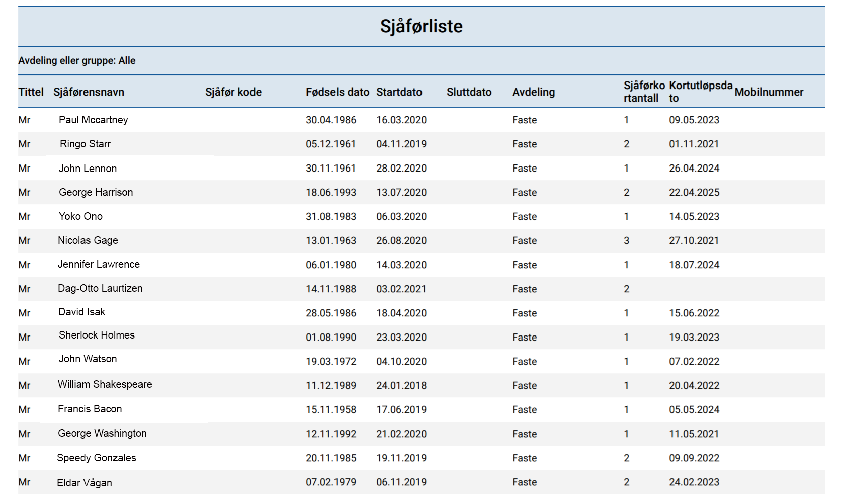Select the name Nicolas Gage
The image size is (841, 504).
[x=88, y=240]
